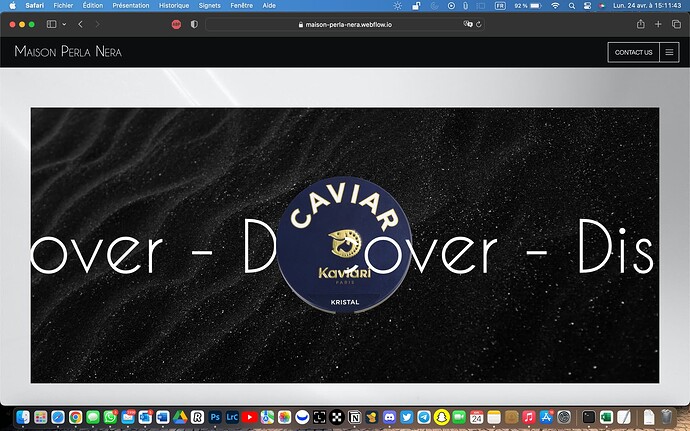This screenshot has width=690, height=431.
Task: Open Control Center icon
Action: pos(587,6)
